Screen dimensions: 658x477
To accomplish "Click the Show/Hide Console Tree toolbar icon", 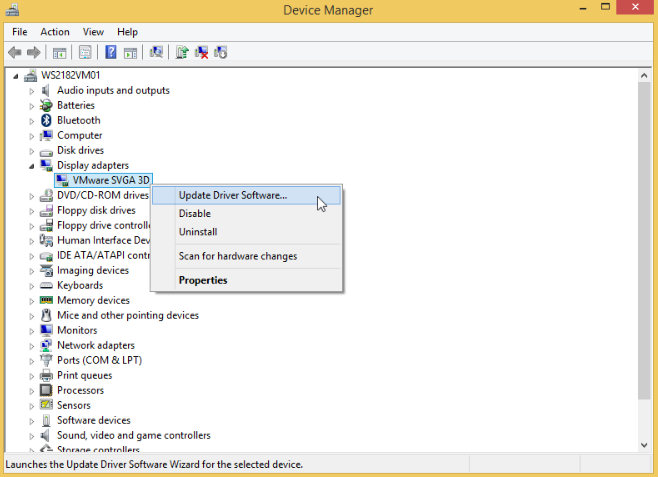I will [60, 52].
